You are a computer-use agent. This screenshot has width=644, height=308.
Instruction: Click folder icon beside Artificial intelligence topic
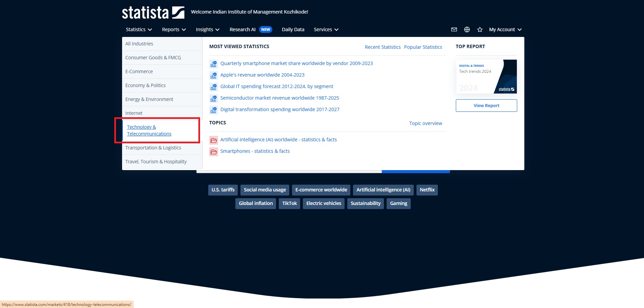click(213, 140)
